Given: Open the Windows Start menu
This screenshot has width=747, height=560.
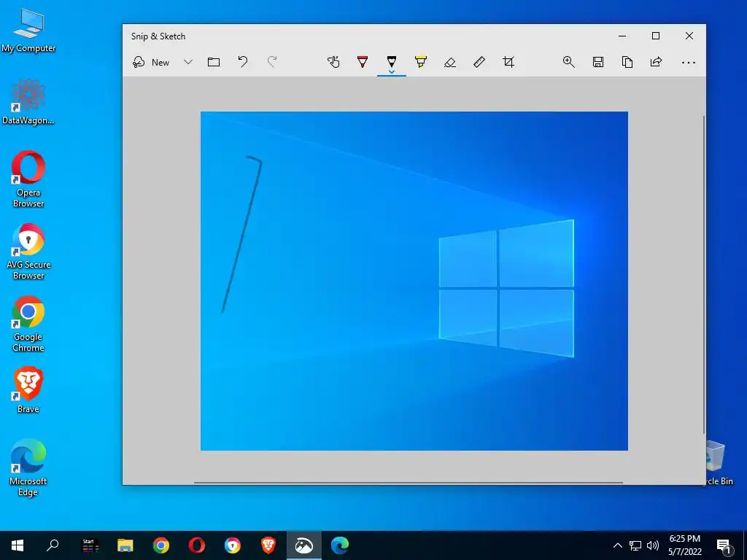Looking at the screenshot, I should pyautogui.click(x=18, y=545).
